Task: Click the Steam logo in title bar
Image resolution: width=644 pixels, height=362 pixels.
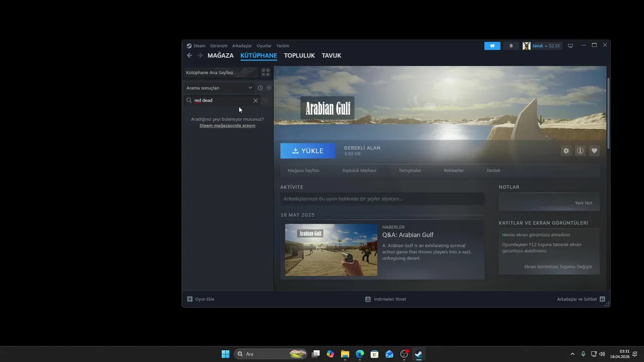Action: tap(189, 46)
